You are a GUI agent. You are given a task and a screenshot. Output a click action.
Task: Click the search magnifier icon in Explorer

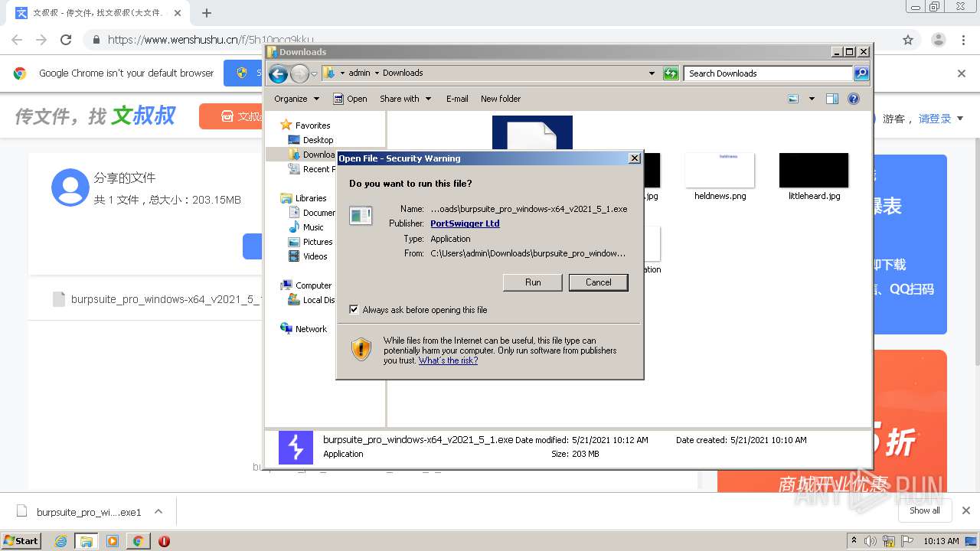861,73
